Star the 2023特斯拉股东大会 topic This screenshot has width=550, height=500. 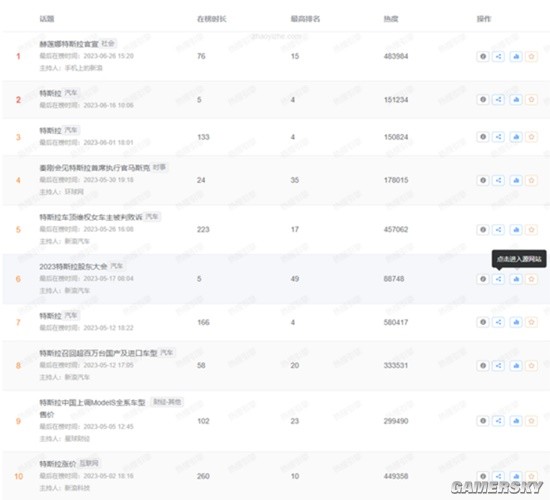coord(531,279)
